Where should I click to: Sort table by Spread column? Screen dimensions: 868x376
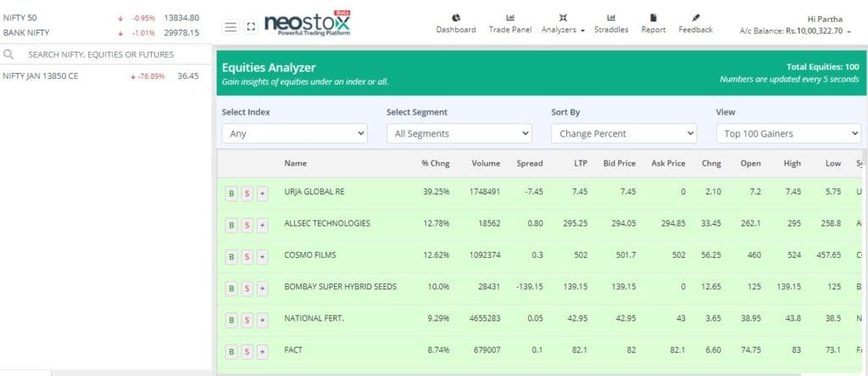point(529,163)
